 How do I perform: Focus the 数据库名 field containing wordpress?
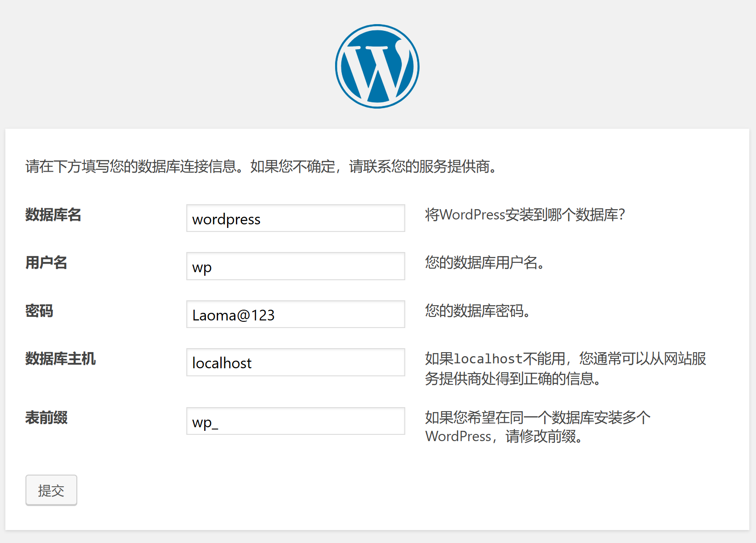296,218
